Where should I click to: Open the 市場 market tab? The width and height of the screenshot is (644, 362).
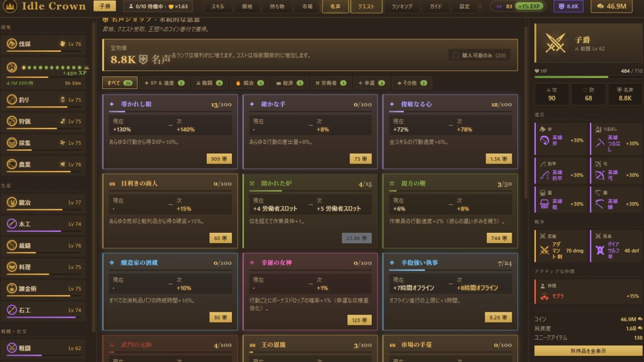pos(307,7)
